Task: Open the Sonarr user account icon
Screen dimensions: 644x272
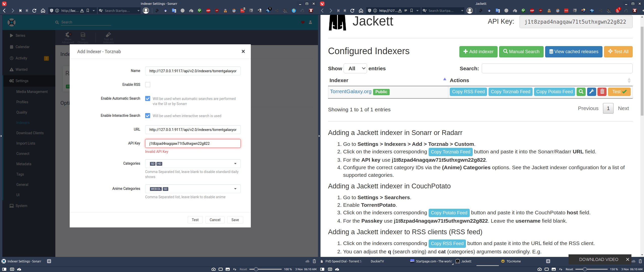Action: pyautogui.click(x=310, y=22)
